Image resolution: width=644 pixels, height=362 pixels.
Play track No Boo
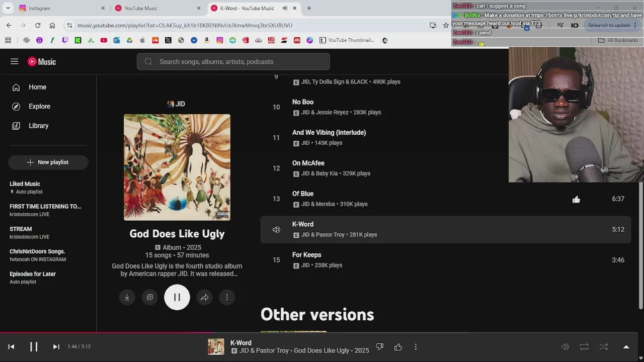click(x=303, y=102)
